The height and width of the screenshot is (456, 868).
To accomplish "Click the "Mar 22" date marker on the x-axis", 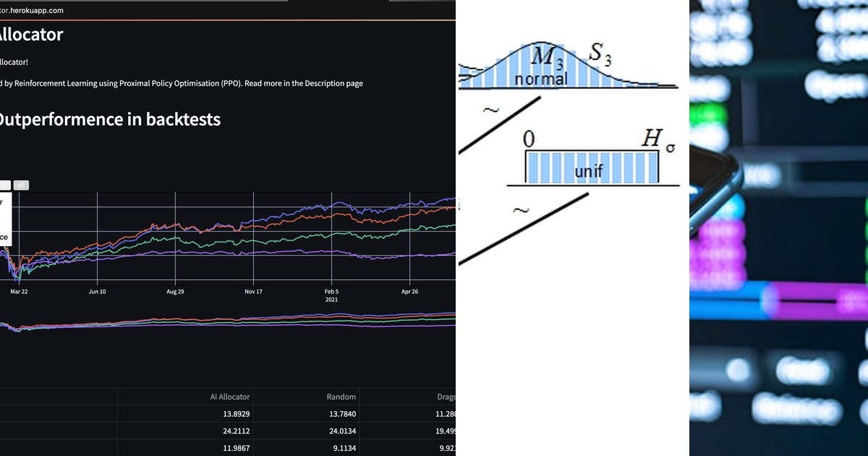I will click(x=18, y=292).
